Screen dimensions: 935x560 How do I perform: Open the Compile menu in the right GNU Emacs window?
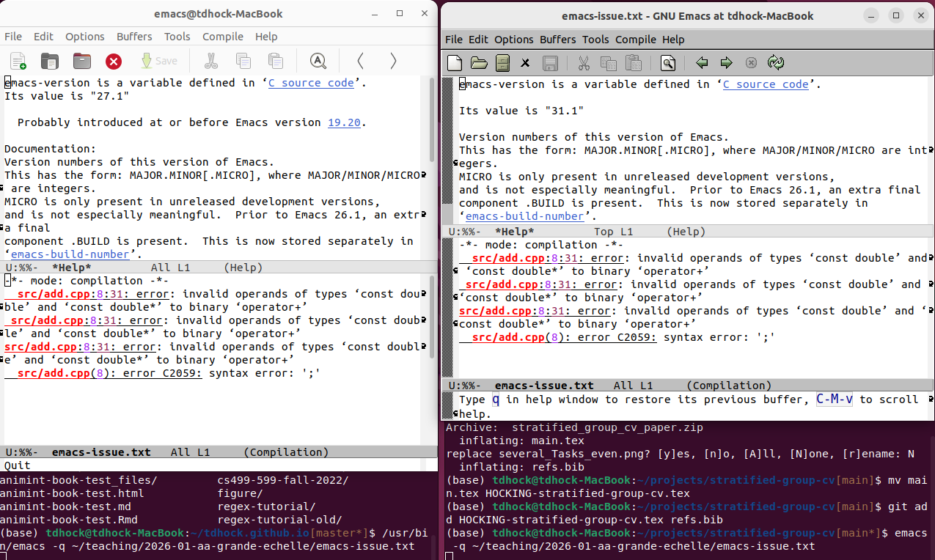(x=636, y=40)
